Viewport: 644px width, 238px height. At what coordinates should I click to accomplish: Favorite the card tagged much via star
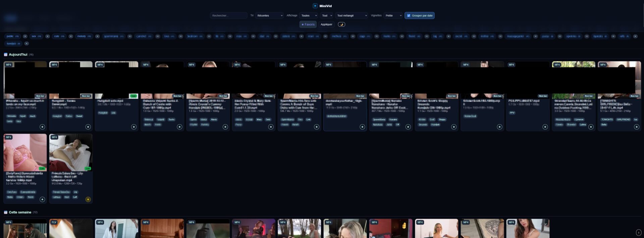click(x=42, y=127)
